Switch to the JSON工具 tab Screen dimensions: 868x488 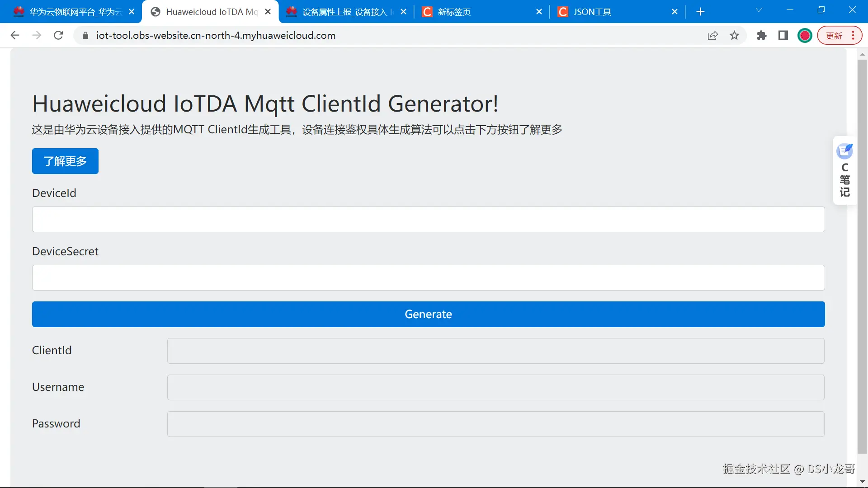point(592,12)
